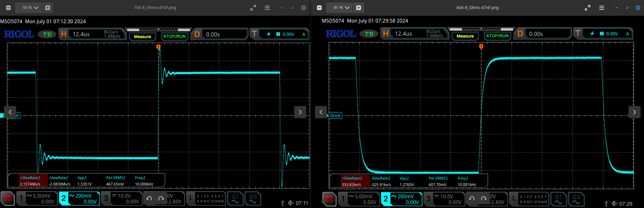Select Vpp2 1.5351V measurement

(x=84, y=181)
